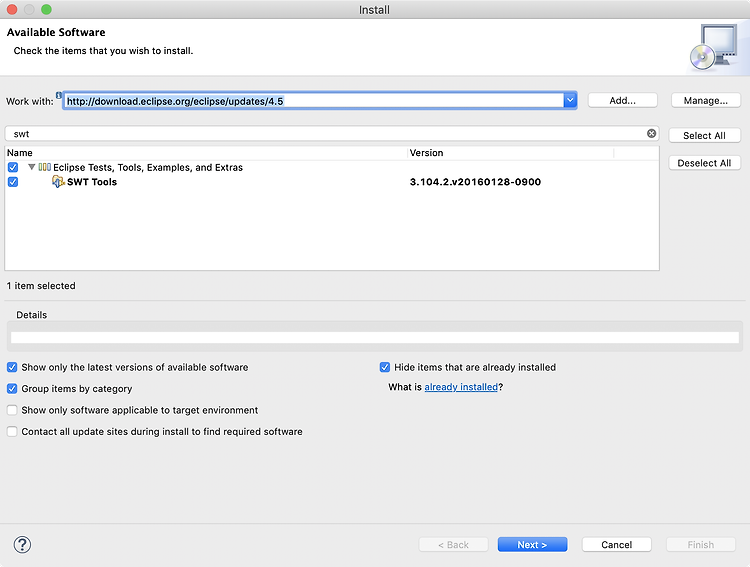Click the SWT Tools feature icon
Viewport: 750px width, 567px height.
click(58, 181)
